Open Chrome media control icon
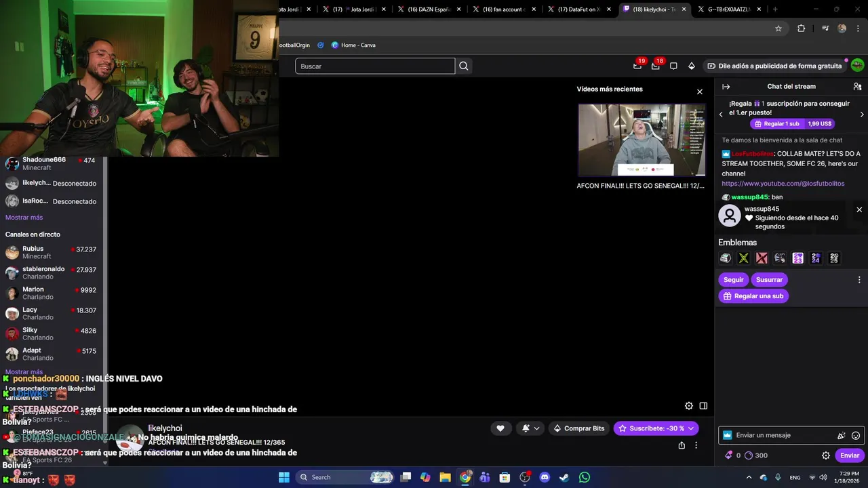The height and width of the screenshot is (488, 868). pos(825,28)
